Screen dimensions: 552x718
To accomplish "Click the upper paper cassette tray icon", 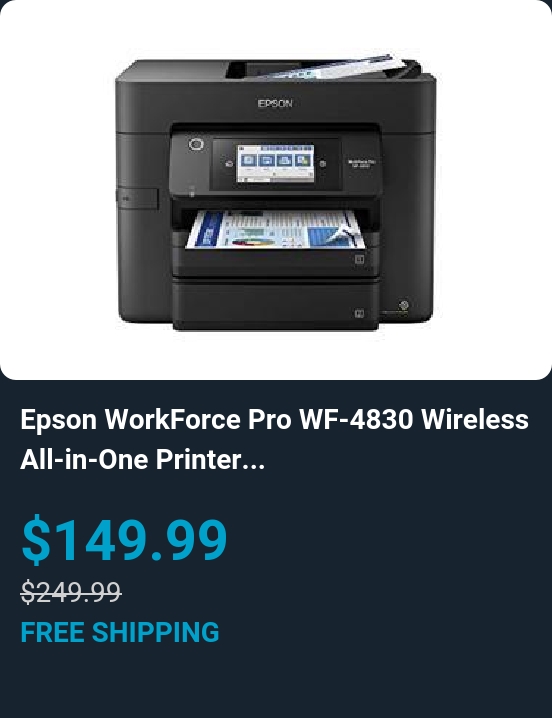I will pos(360,260).
